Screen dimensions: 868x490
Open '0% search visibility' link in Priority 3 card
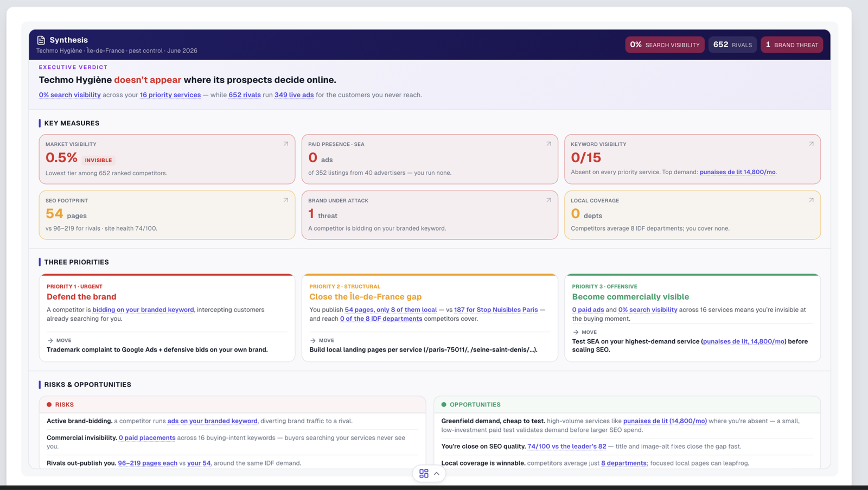648,310
